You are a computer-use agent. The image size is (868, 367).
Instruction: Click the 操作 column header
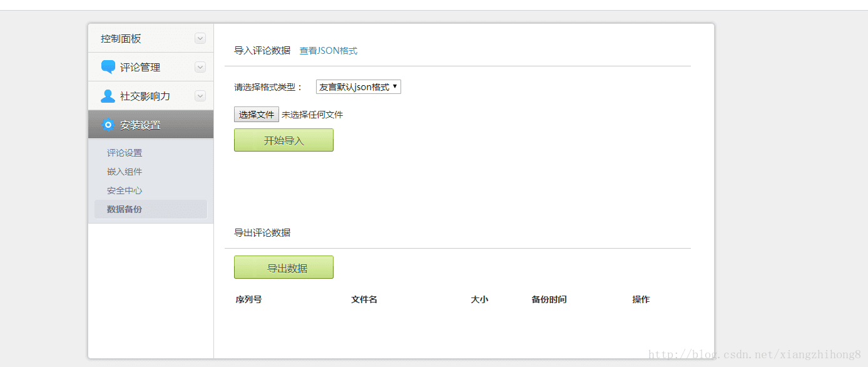click(641, 299)
